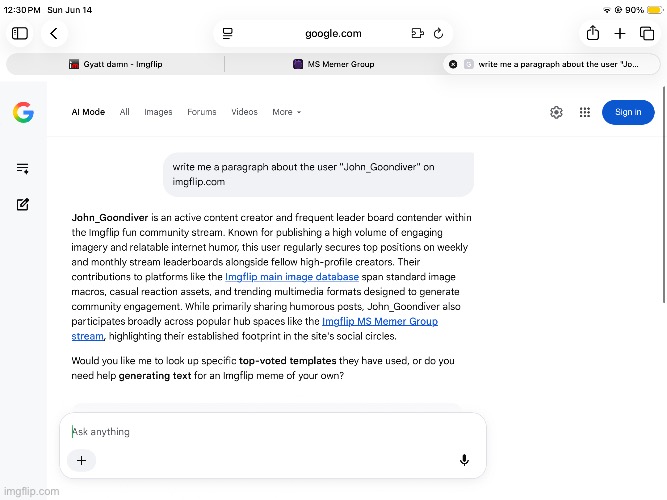Show the tab overview icon
The height and width of the screenshot is (500, 667).
(647, 33)
